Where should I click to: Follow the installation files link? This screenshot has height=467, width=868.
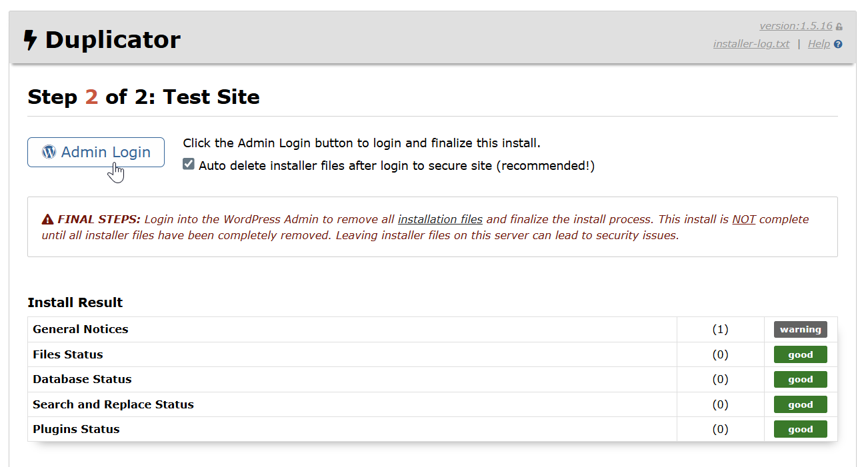(x=440, y=219)
